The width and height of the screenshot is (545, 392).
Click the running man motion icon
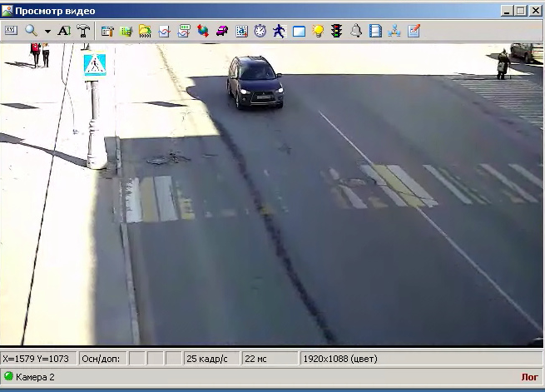click(x=280, y=31)
